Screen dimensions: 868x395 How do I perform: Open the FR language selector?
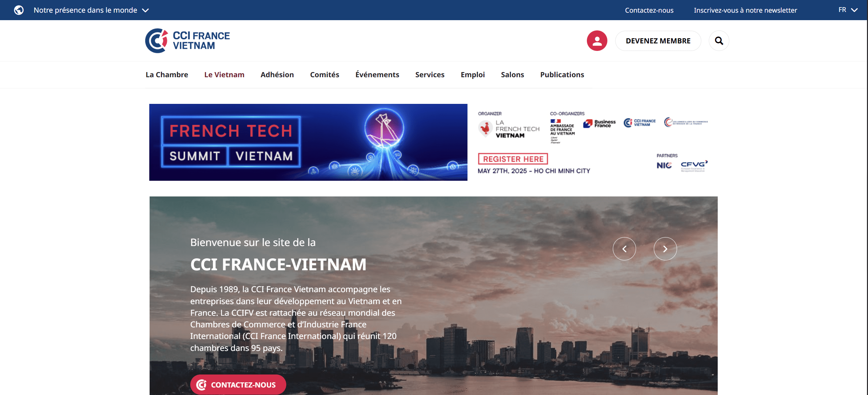coord(848,10)
